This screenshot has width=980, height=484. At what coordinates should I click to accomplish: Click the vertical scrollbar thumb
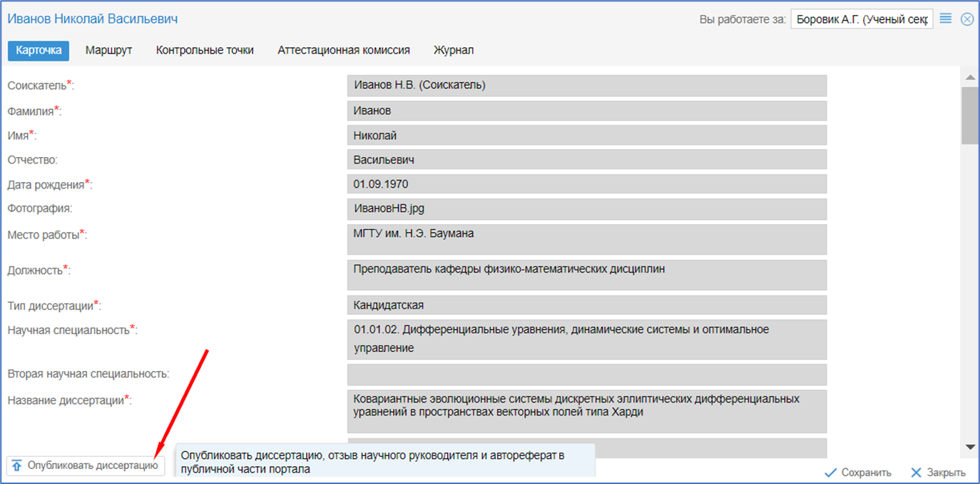[969, 116]
